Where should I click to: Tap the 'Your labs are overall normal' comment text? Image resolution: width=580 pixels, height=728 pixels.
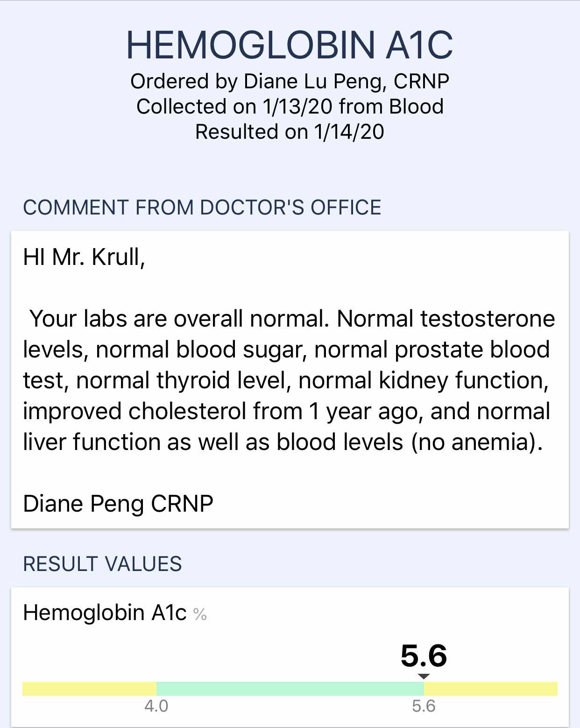[289, 380]
